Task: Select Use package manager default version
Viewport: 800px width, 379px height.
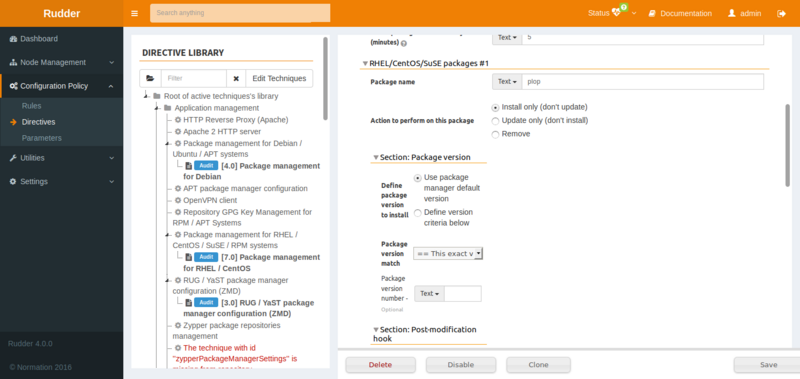Action: pyautogui.click(x=418, y=178)
